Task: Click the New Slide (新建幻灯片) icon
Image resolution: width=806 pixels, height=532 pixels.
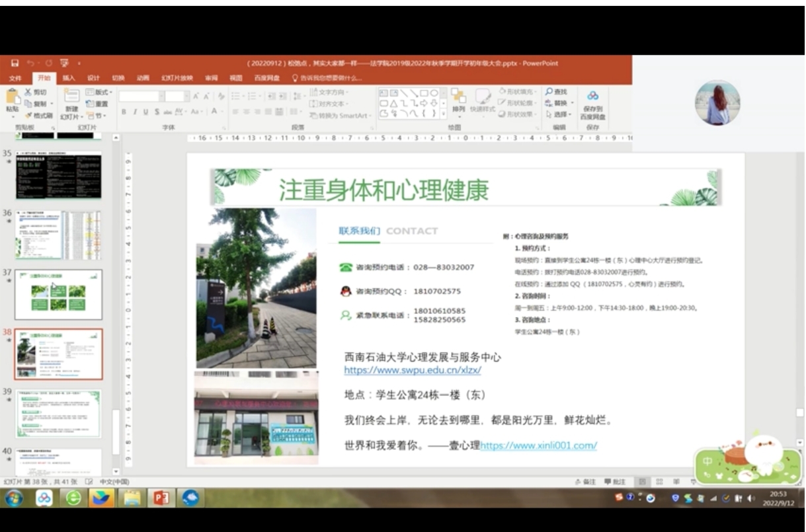Action: coord(71,95)
